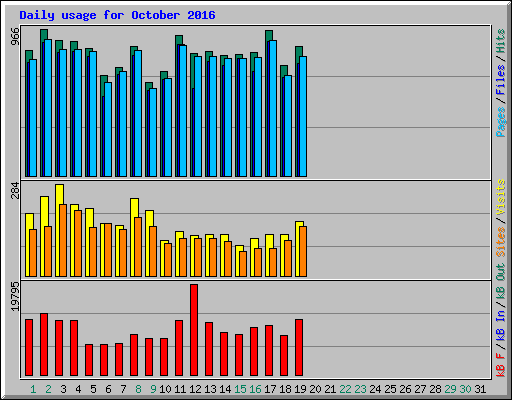Screen dimensions: 512x400
Task: Click day 17 on the x-axis
Action: pos(270,389)
